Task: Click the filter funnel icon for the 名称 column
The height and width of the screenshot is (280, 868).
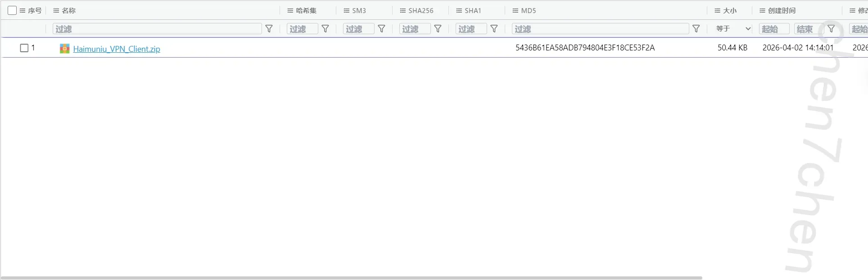Action: coord(269,29)
